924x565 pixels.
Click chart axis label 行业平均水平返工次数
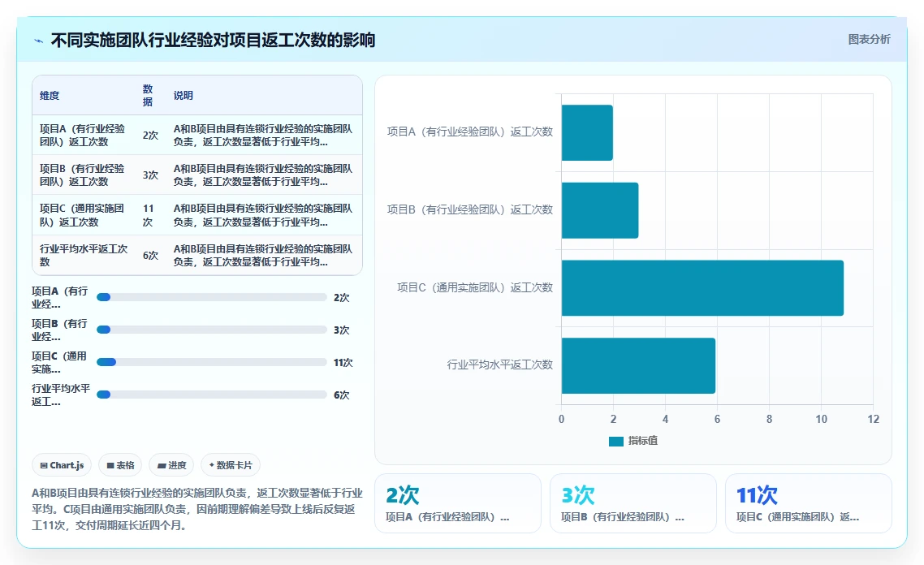(499, 364)
